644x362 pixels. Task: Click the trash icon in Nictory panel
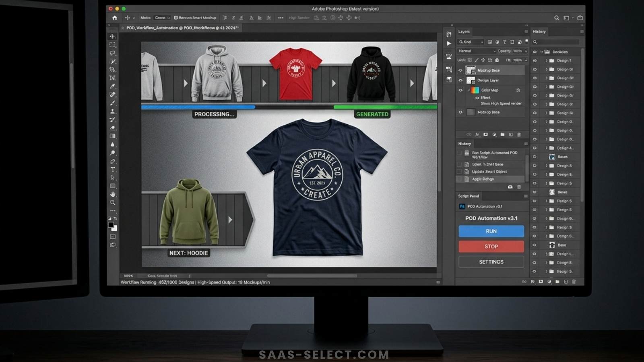pyautogui.click(x=519, y=187)
